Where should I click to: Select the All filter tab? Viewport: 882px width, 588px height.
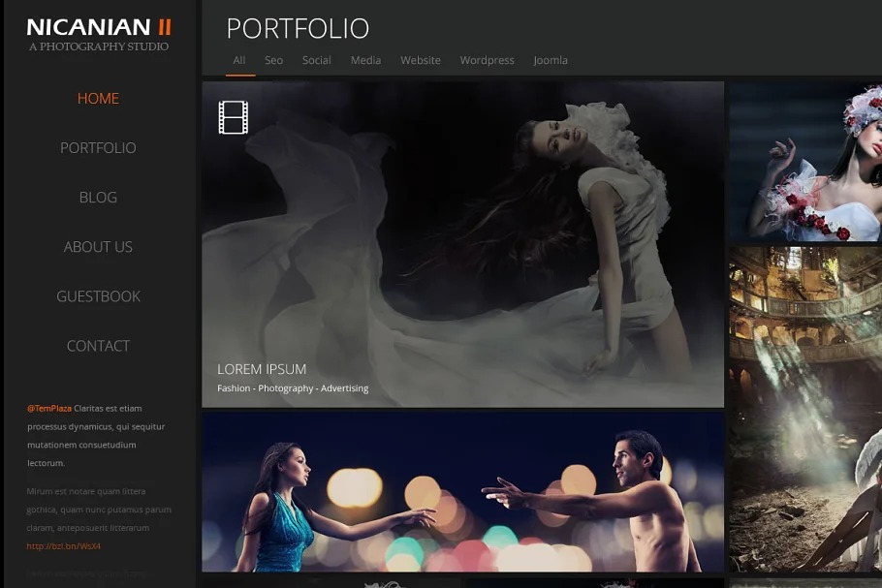pos(239,60)
